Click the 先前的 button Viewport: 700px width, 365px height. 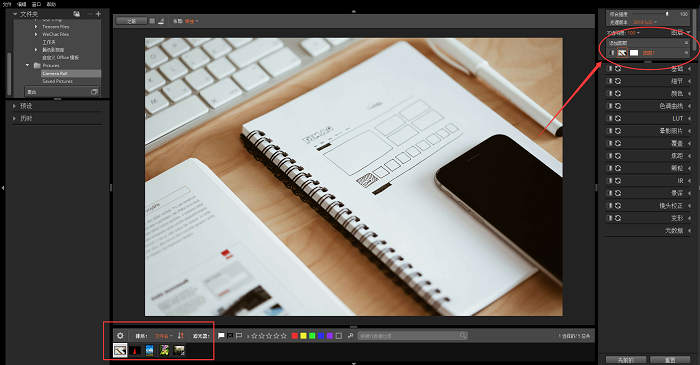626,360
